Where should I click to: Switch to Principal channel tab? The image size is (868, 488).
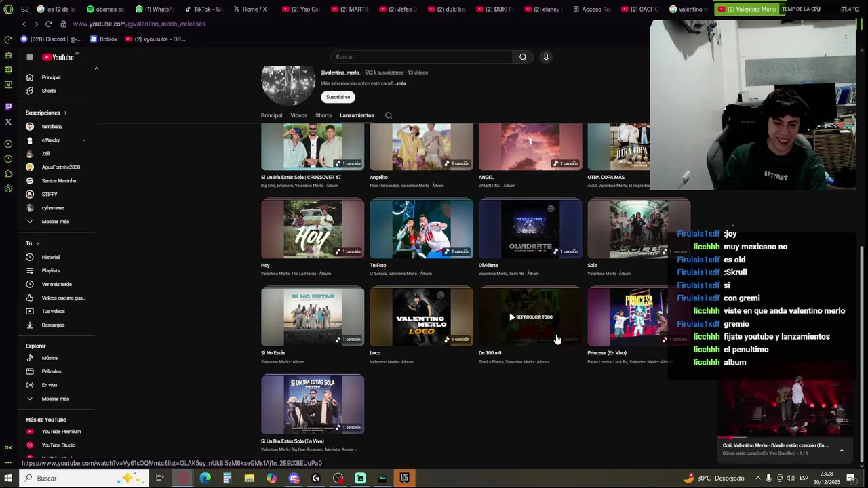click(x=271, y=115)
